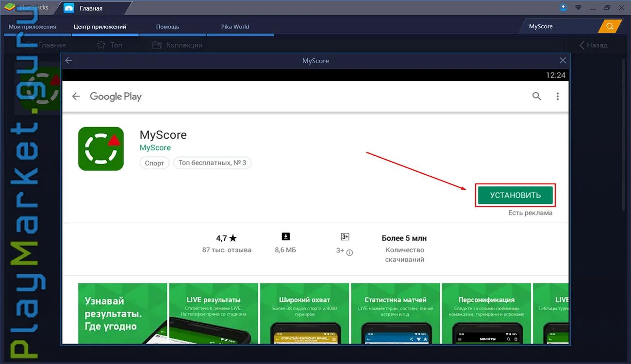
Task: Open the Широкий охват screenshot
Action: pos(304,313)
